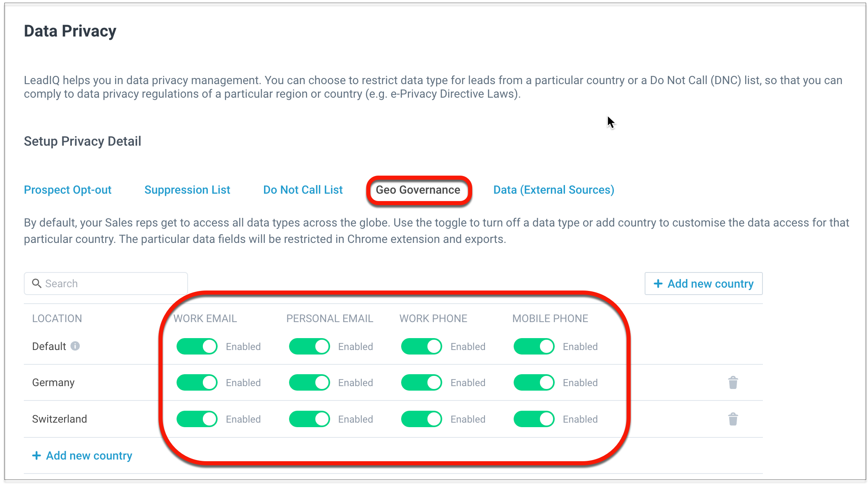Screen dimensions: 868x485
Task: Click the magnifier icon in the search box
Action: (37, 284)
